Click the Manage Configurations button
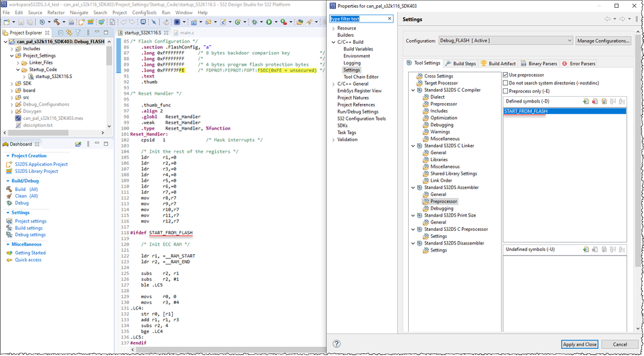 coord(603,41)
